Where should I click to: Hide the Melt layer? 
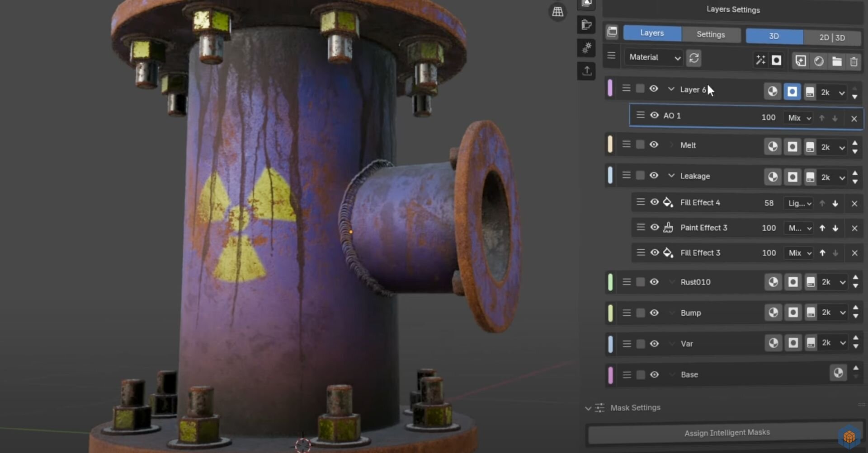tap(654, 145)
